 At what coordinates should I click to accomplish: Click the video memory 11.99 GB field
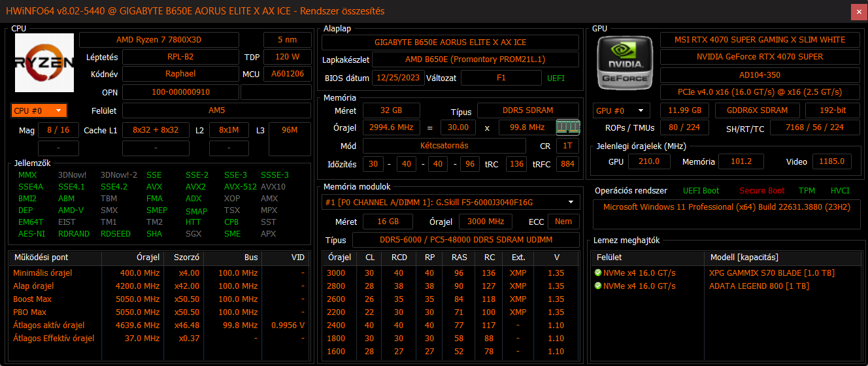pyautogui.click(x=684, y=110)
